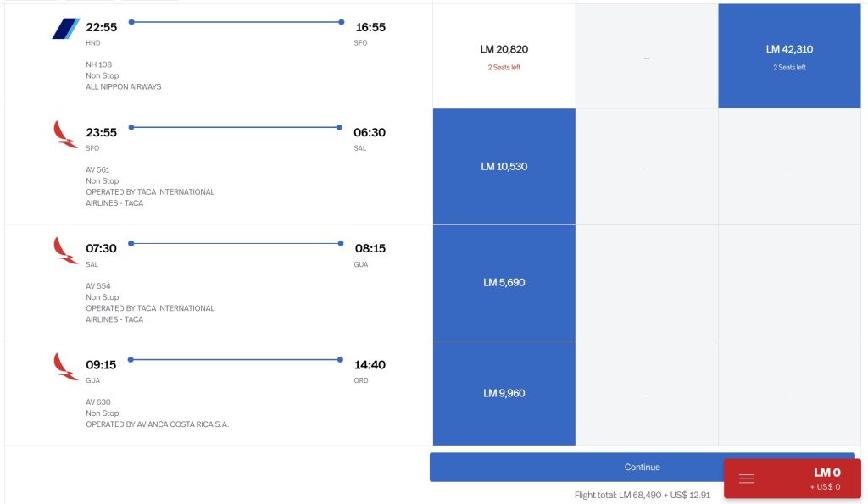Image resolution: width=868 pixels, height=504 pixels.
Task: Click the AV 561 flight number text
Action: coord(97,169)
